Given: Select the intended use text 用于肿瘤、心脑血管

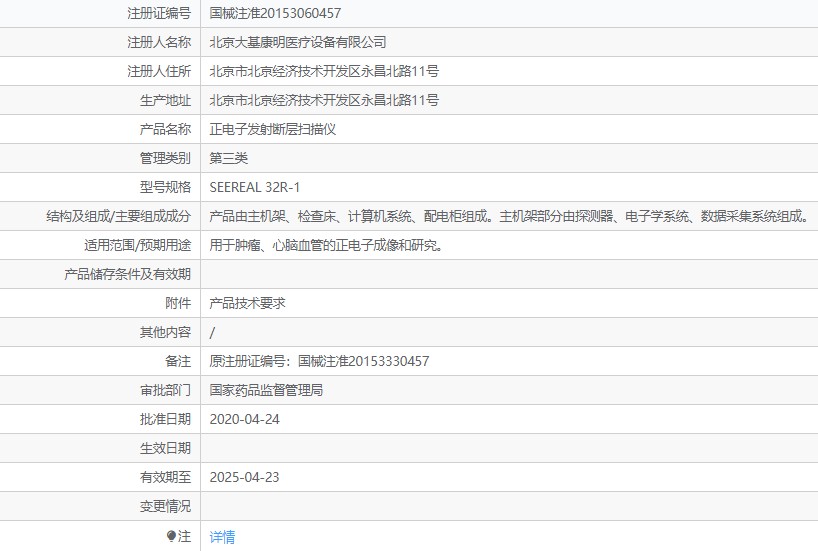Looking at the screenshot, I should (327, 245).
